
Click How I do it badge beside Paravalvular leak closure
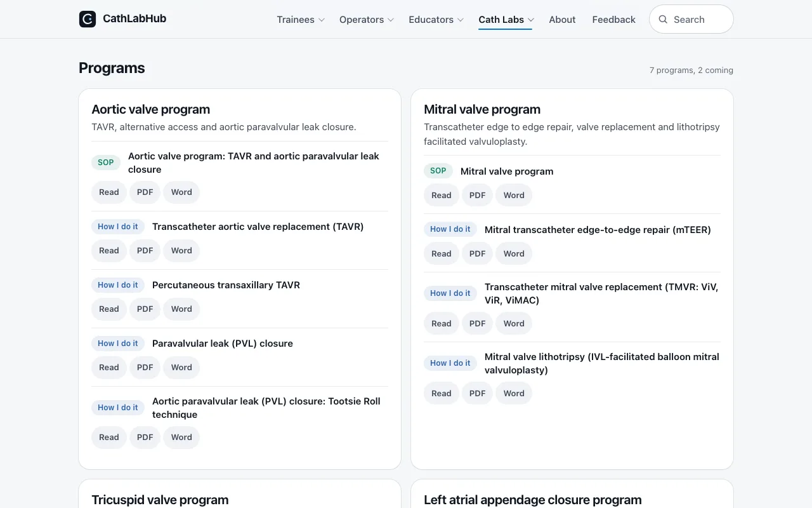click(118, 344)
